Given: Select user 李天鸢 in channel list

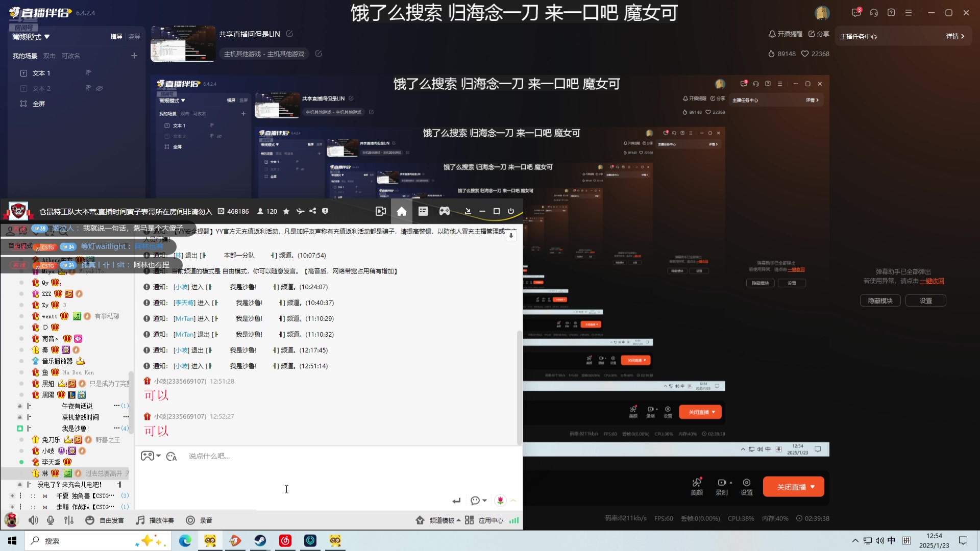Looking at the screenshot, I should (x=51, y=462).
